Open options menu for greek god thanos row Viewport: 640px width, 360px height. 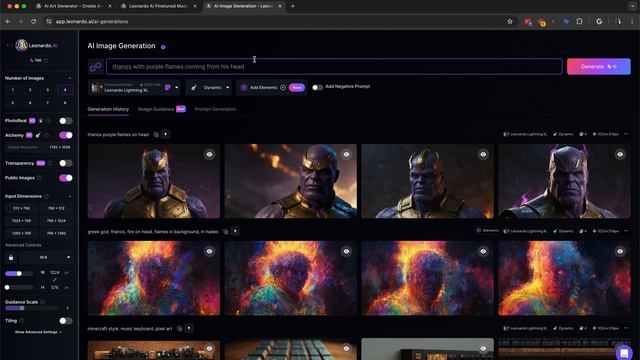pyautogui.click(x=626, y=231)
